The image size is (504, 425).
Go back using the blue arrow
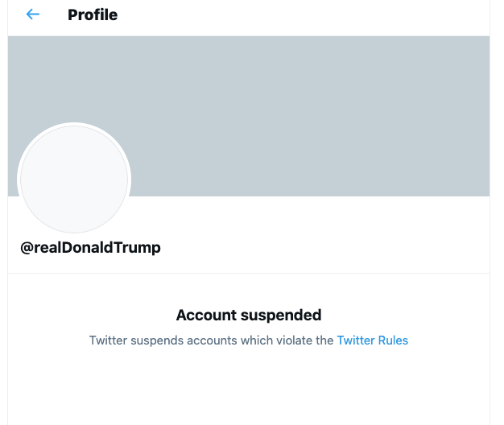coord(33,14)
